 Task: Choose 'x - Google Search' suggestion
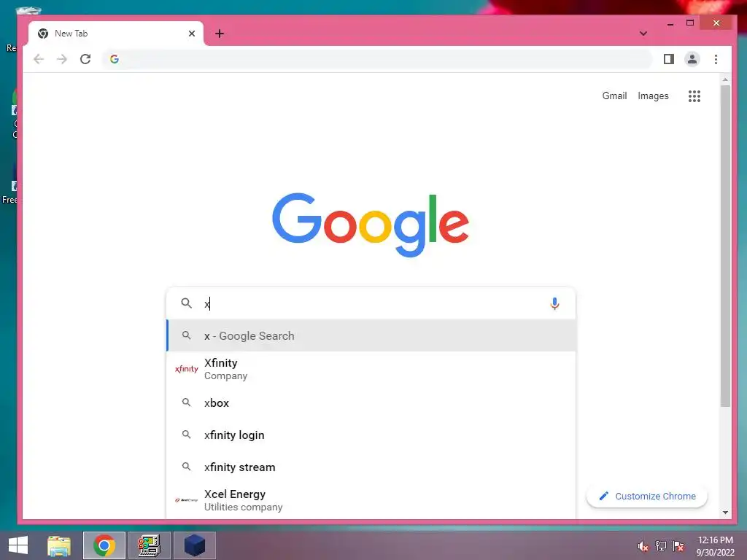pyautogui.click(x=371, y=335)
